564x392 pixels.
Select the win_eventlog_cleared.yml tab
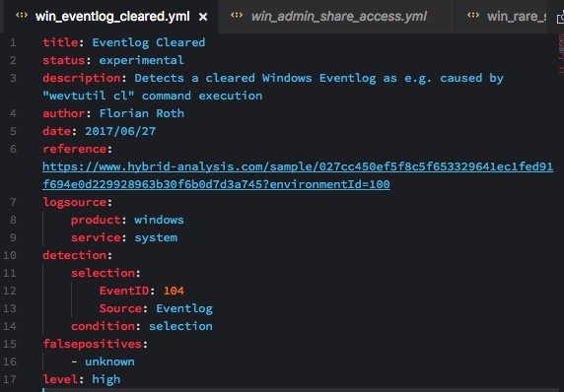point(111,17)
